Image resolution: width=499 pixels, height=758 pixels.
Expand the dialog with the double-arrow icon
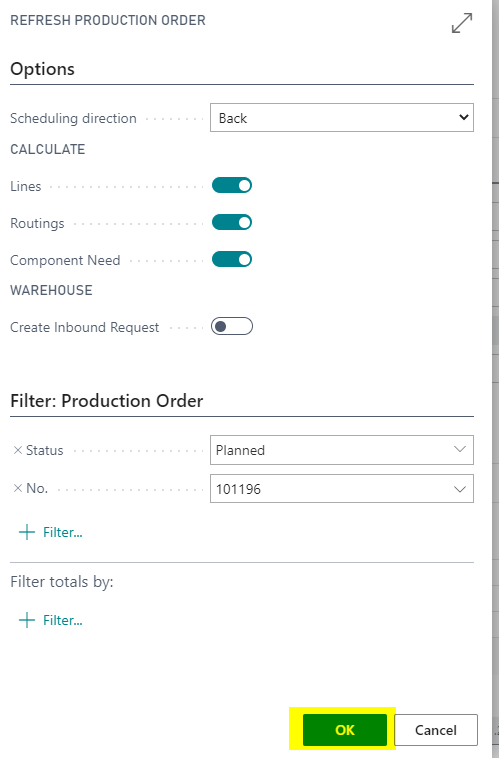pos(462,23)
